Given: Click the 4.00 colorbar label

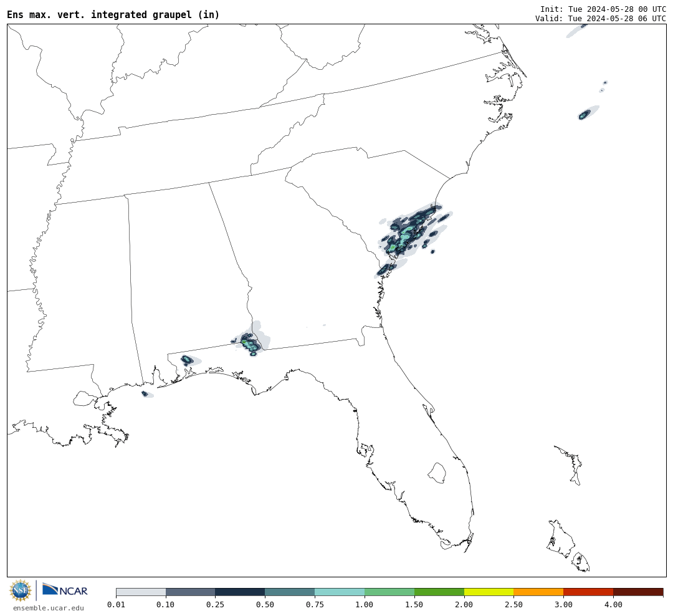Looking at the screenshot, I should click(613, 605).
